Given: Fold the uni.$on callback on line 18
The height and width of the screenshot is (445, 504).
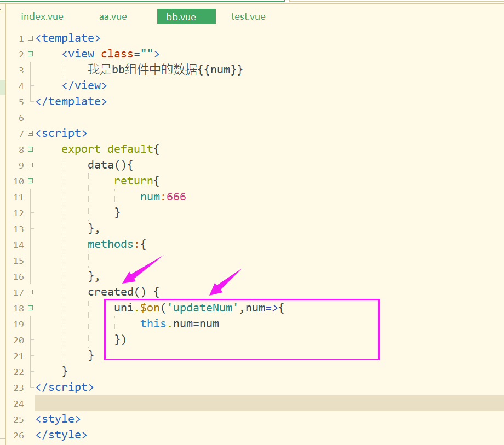Looking at the screenshot, I should (x=30, y=308).
